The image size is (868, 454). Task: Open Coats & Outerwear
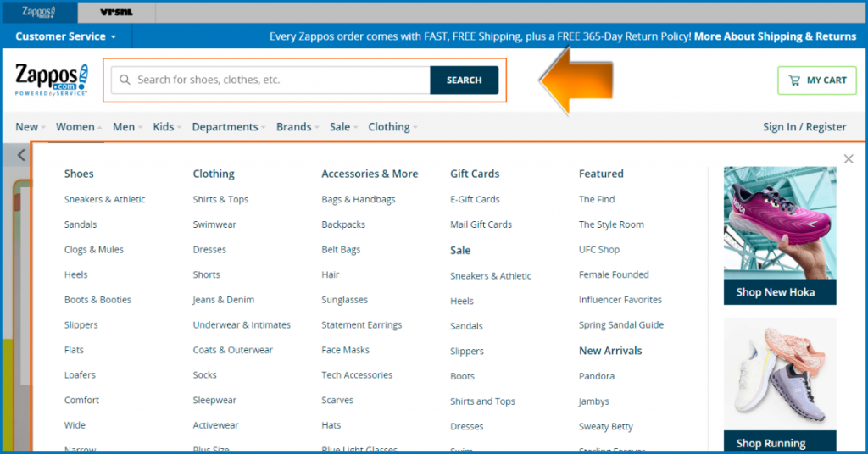coord(232,350)
